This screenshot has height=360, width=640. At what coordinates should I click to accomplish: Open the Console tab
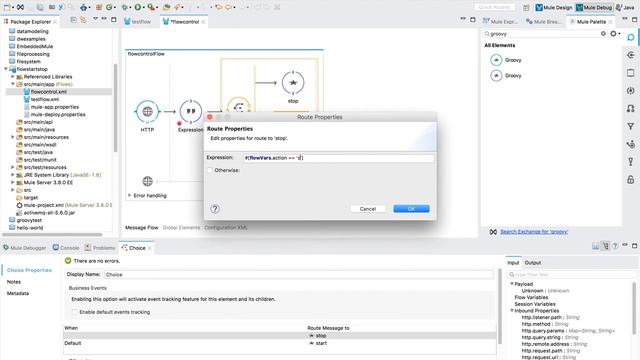tap(66, 248)
